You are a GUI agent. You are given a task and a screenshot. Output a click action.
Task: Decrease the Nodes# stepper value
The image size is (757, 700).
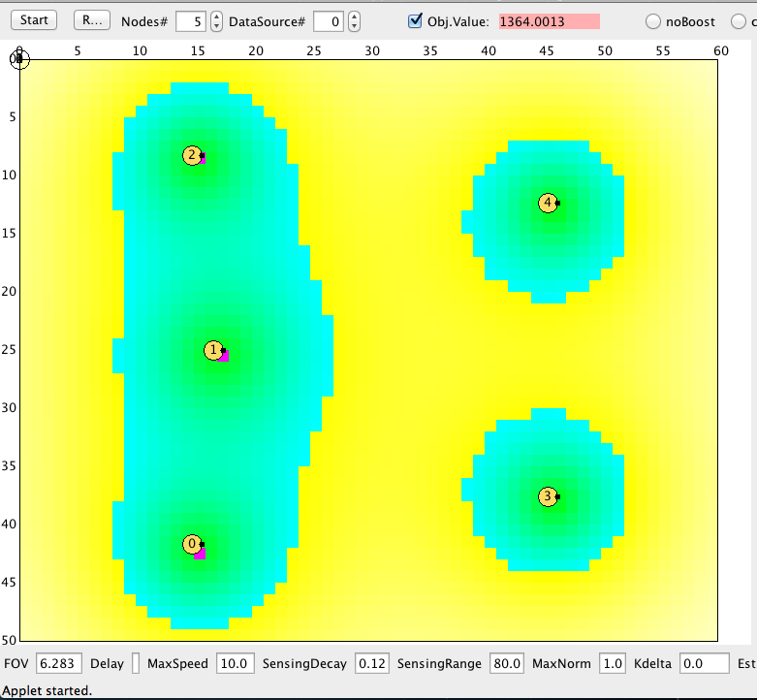(216, 26)
